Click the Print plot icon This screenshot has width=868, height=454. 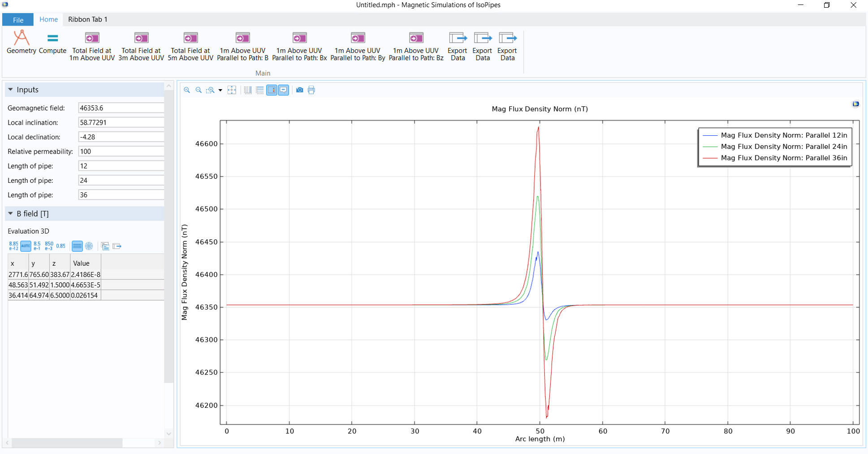311,90
